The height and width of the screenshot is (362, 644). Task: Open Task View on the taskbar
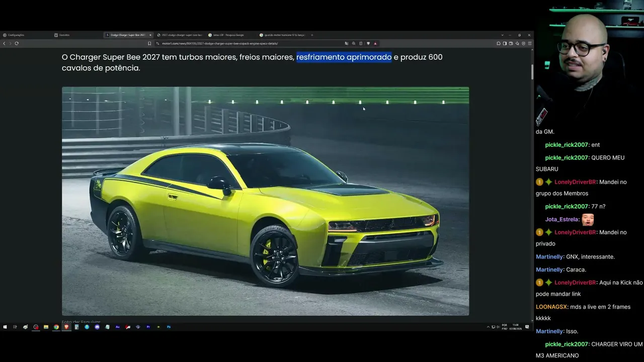click(x=15, y=327)
